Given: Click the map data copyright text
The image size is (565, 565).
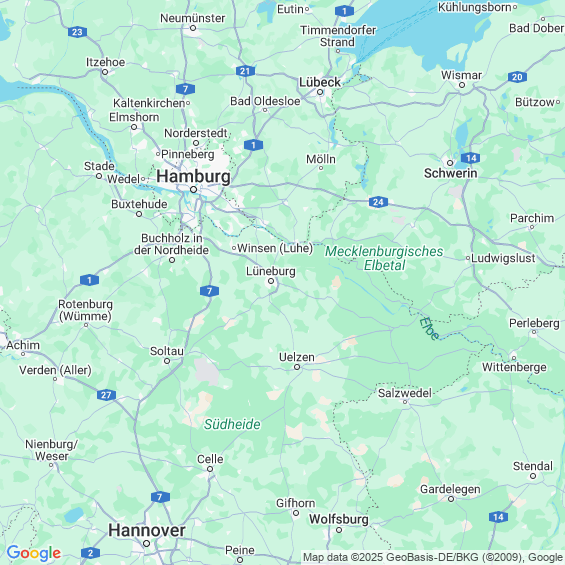Looking at the screenshot, I should tap(433, 557).
